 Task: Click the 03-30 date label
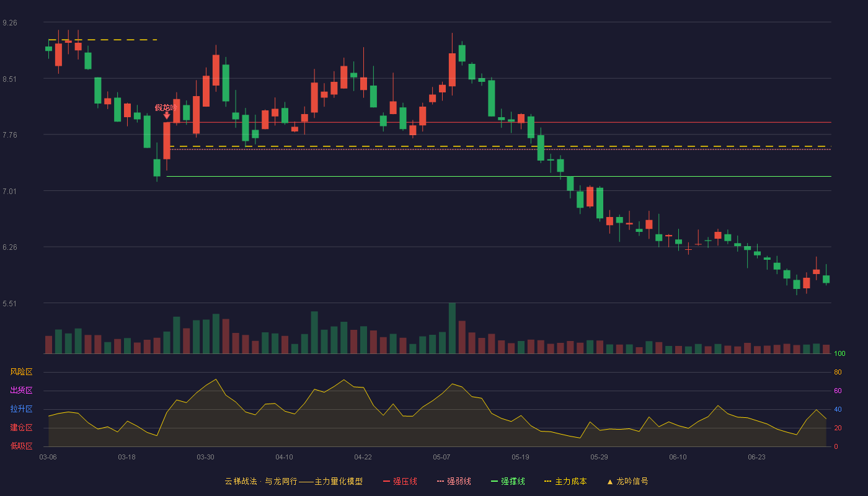(x=205, y=457)
